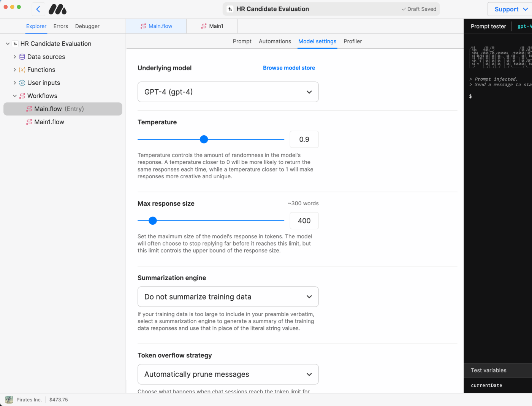Click the Functions (x) icon
Image resolution: width=532 pixels, height=406 pixels.
coord(22,70)
